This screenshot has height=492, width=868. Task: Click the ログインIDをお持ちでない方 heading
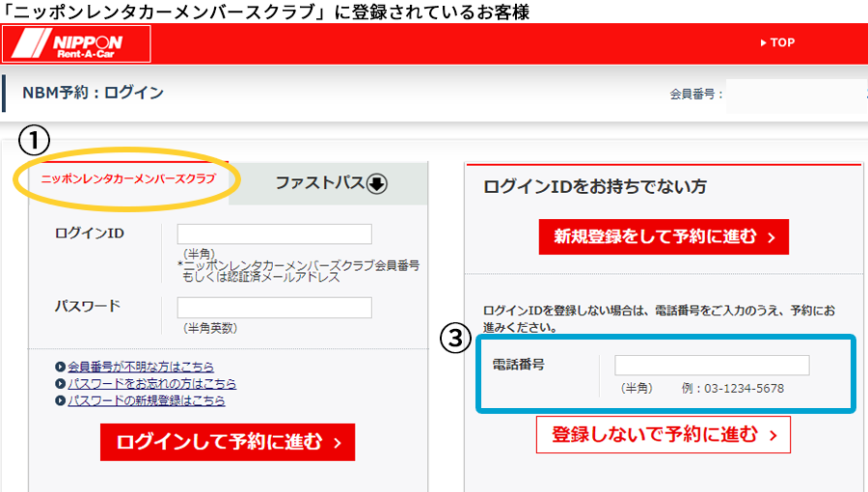[x=594, y=186]
